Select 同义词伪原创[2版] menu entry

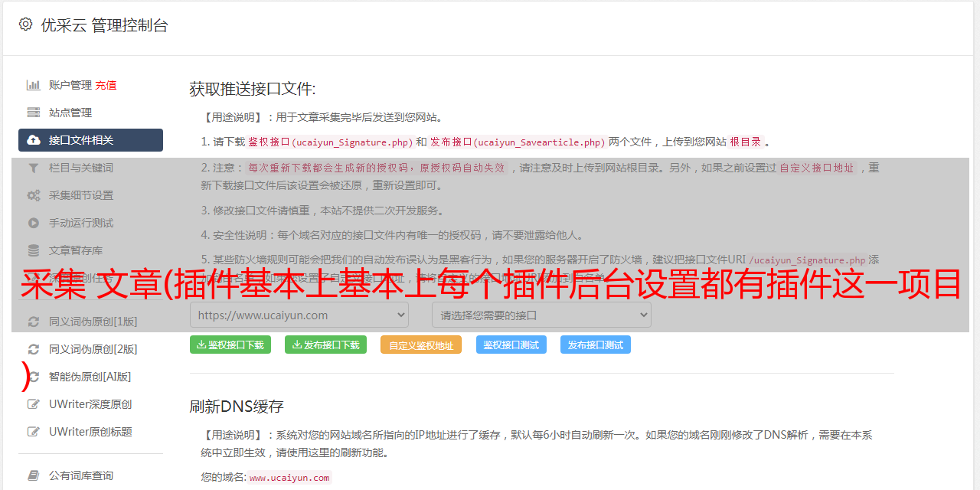pos(93,349)
